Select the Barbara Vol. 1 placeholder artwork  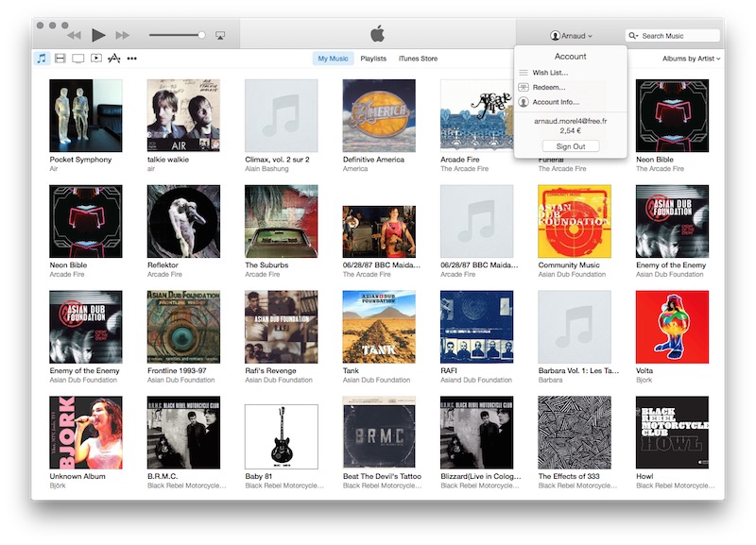tap(575, 327)
